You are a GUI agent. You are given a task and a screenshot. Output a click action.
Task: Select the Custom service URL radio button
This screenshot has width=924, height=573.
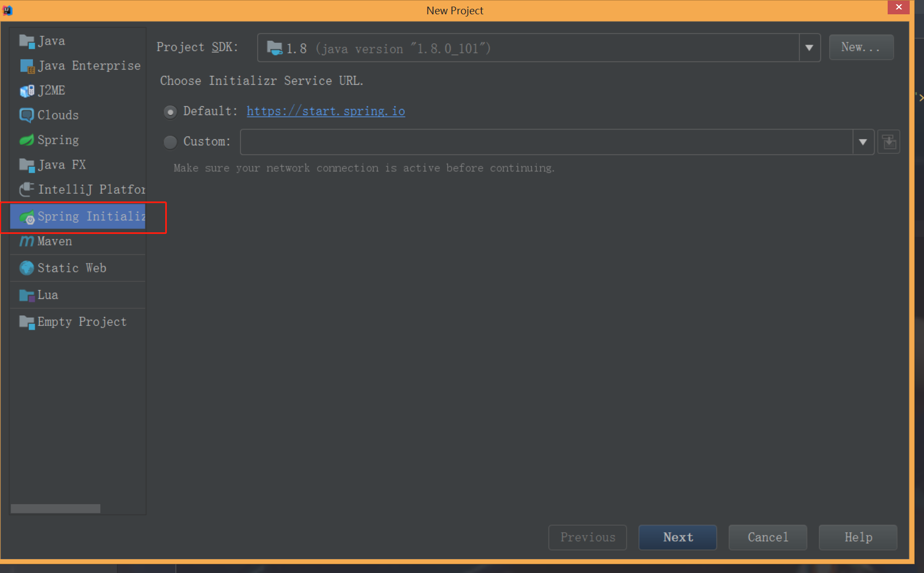[170, 142]
